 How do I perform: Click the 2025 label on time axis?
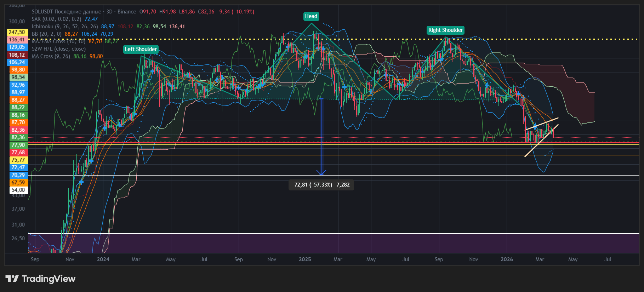(x=305, y=259)
